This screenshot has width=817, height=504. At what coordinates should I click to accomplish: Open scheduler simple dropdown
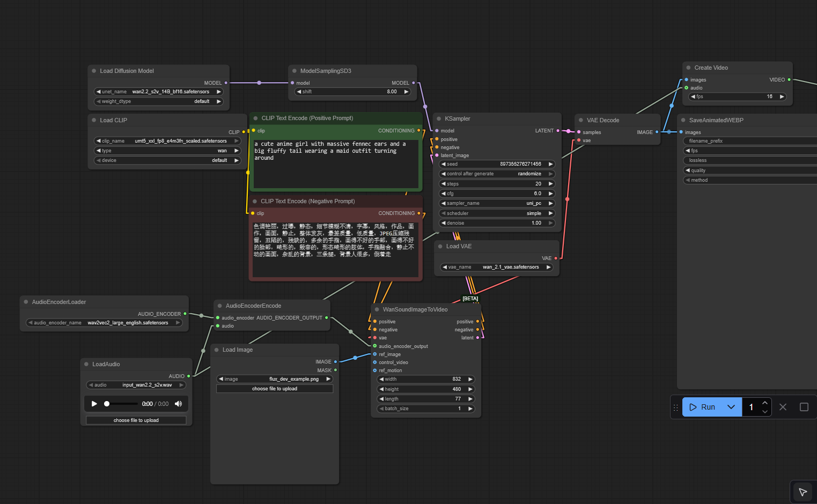point(497,213)
